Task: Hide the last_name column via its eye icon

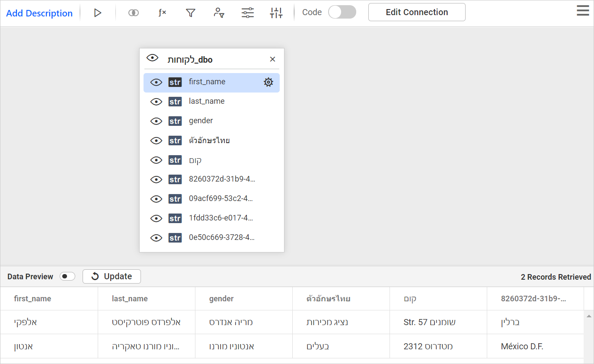Action: pyautogui.click(x=156, y=101)
